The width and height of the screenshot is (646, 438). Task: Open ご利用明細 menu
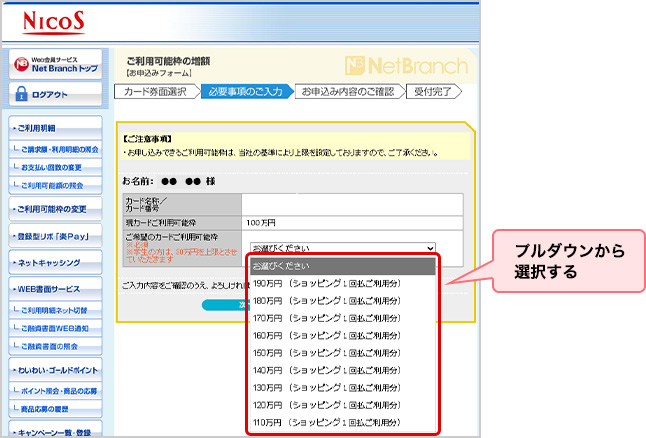pos(56,128)
